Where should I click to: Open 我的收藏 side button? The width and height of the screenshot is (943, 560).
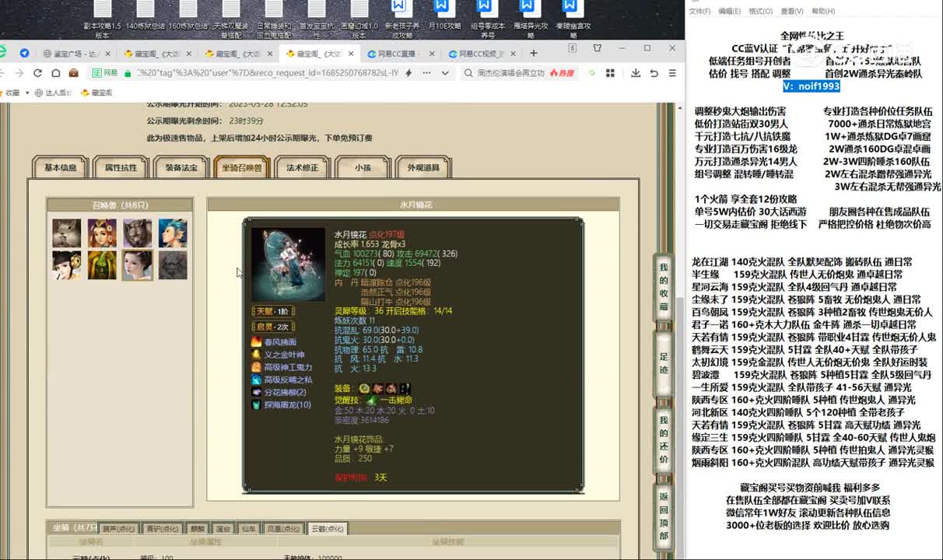coord(664,287)
